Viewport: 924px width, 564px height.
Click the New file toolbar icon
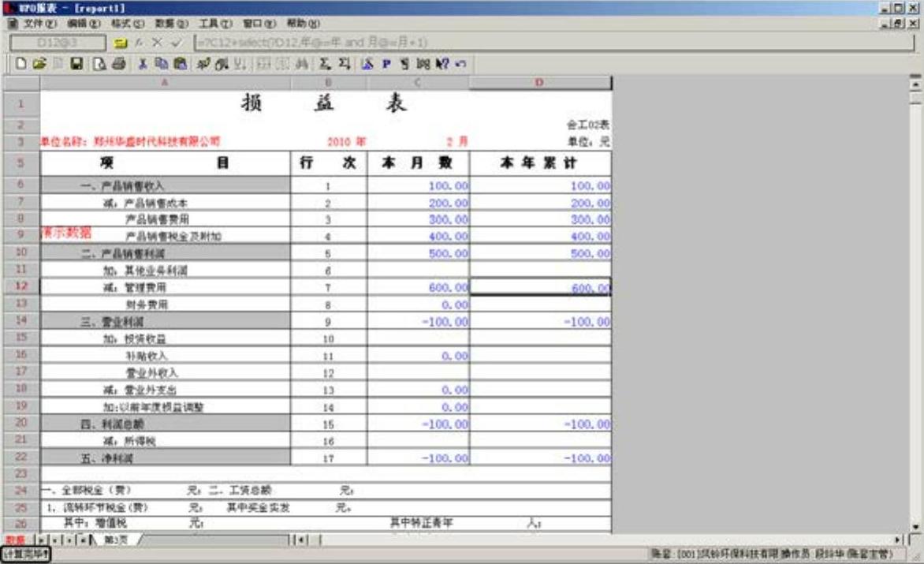(20, 64)
